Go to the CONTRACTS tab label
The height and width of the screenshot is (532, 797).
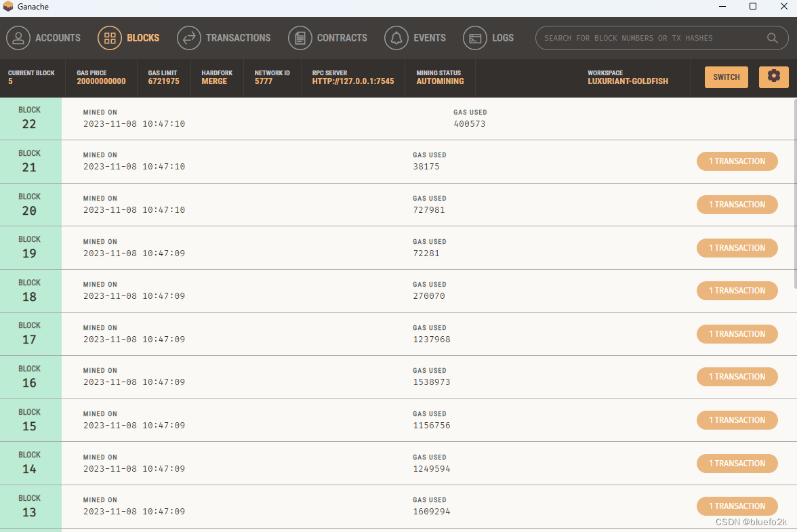(342, 38)
